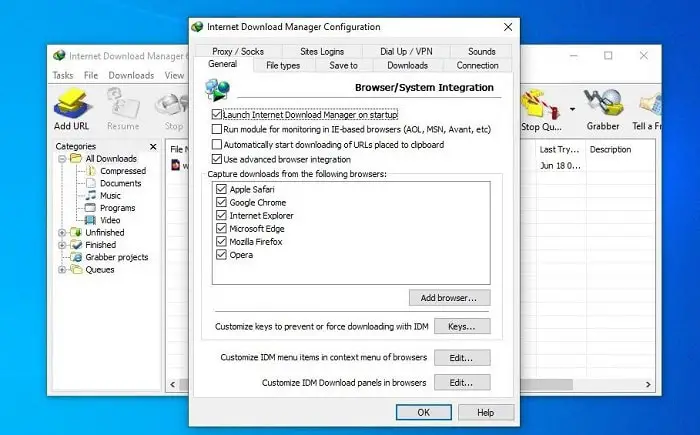Click the Browser/System Integration globe icon
This screenshot has height=435, width=700.
click(x=217, y=89)
